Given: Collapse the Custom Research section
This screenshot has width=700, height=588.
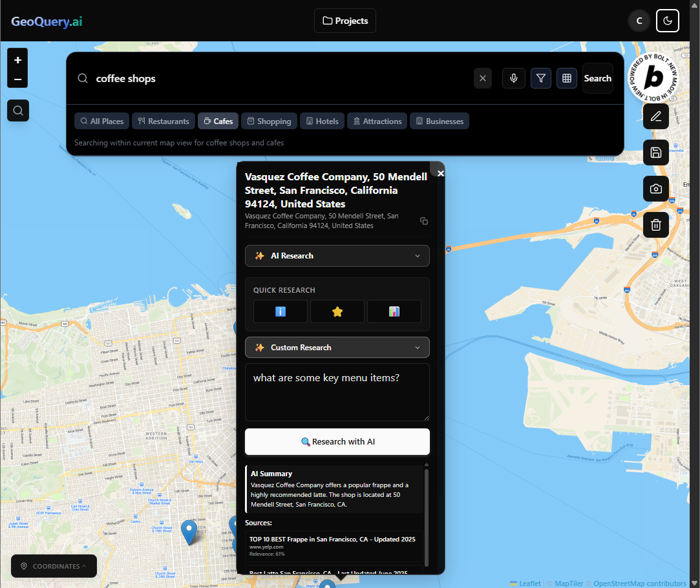Looking at the screenshot, I should [x=337, y=348].
